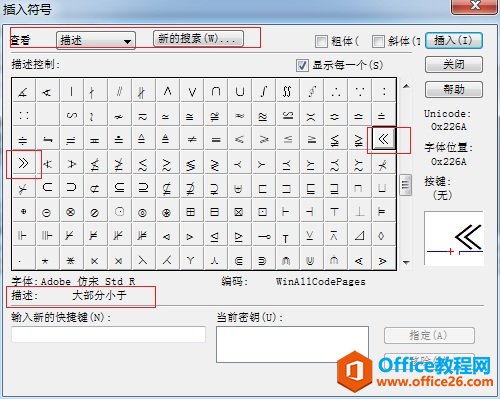This screenshot has width=500, height=399.
Task: Choose the double integral ∬ symbol
Action: 287,91
